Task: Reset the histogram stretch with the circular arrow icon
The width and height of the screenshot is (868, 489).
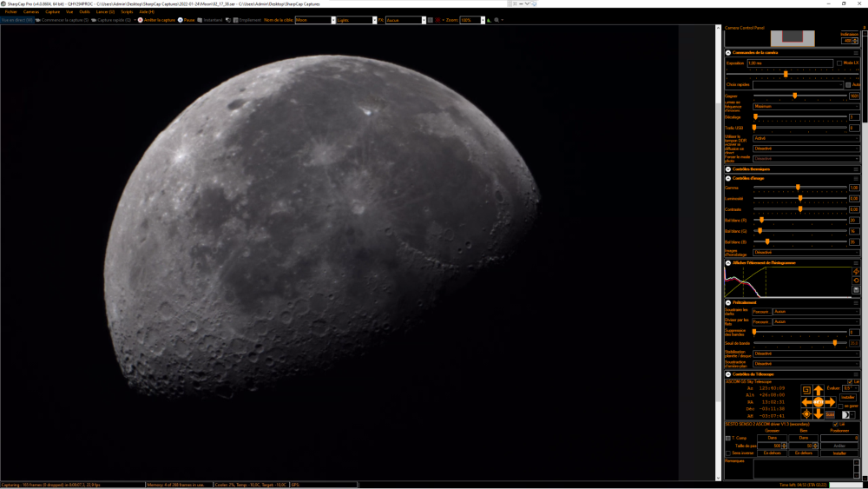Action: coord(856,280)
